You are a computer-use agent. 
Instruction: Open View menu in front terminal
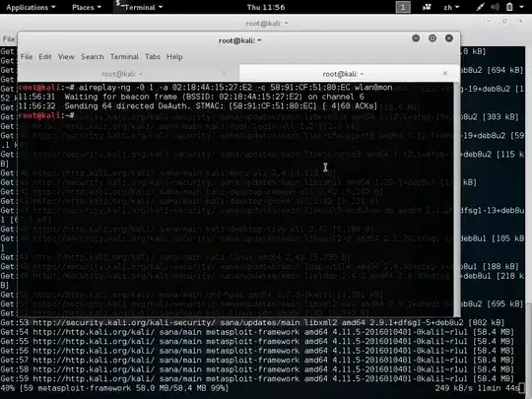66,57
